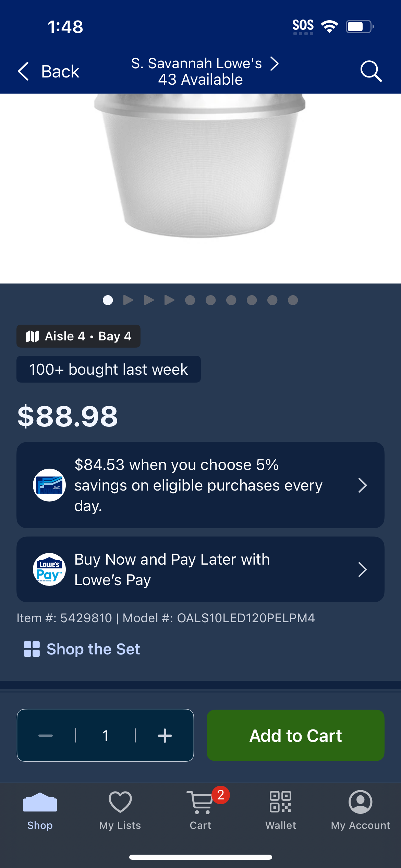The height and width of the screenshot is (868, 401).
Task: Tap the Lowe's Pay logo icon
Action: coord(49,569)
